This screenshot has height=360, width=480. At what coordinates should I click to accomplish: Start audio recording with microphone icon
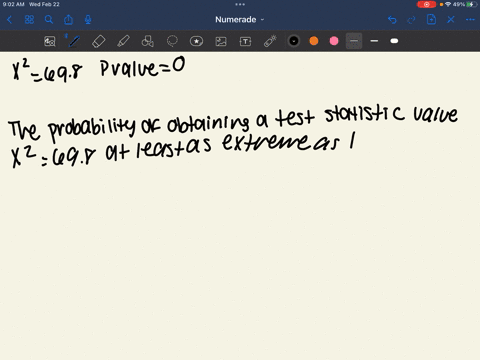(x=88, y=20)
